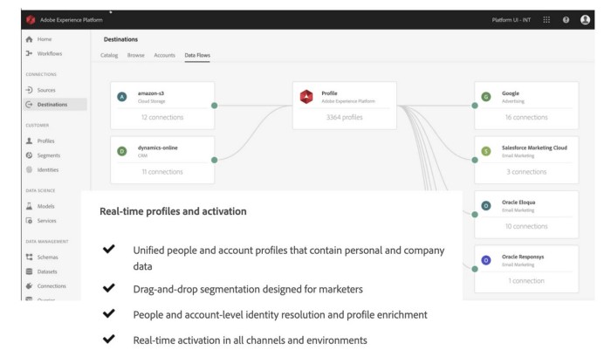Click '10 connections' on Oracle Eloqua card
The height and width of the screenshot is (364, 611).
pos(526,226)
